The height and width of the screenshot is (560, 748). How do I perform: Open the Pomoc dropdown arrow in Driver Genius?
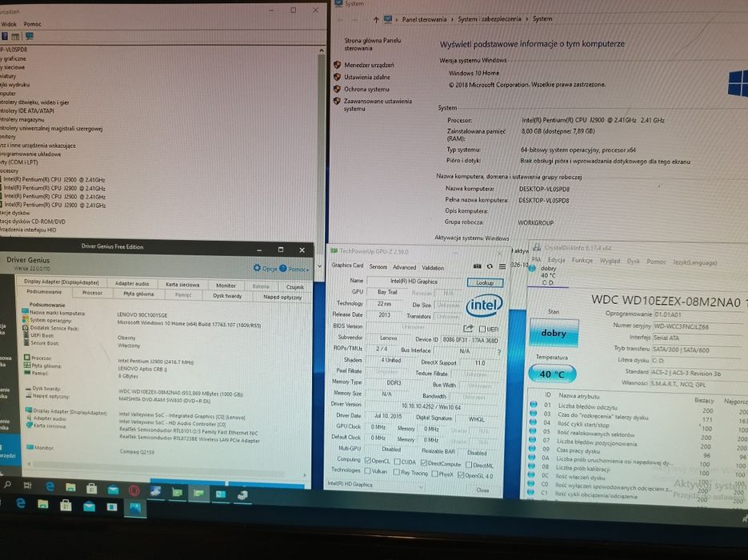(308, 270)
